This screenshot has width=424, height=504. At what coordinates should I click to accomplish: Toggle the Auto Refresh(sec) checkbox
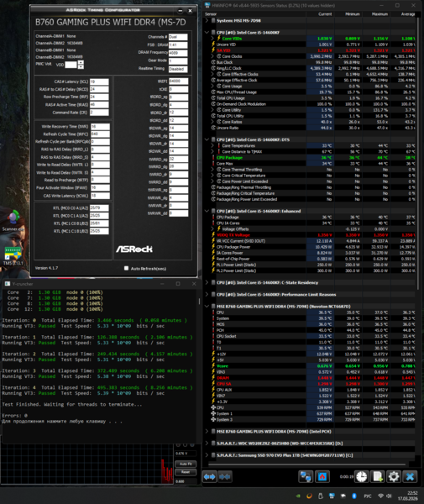pyautogui.click(x=126, y=268)
